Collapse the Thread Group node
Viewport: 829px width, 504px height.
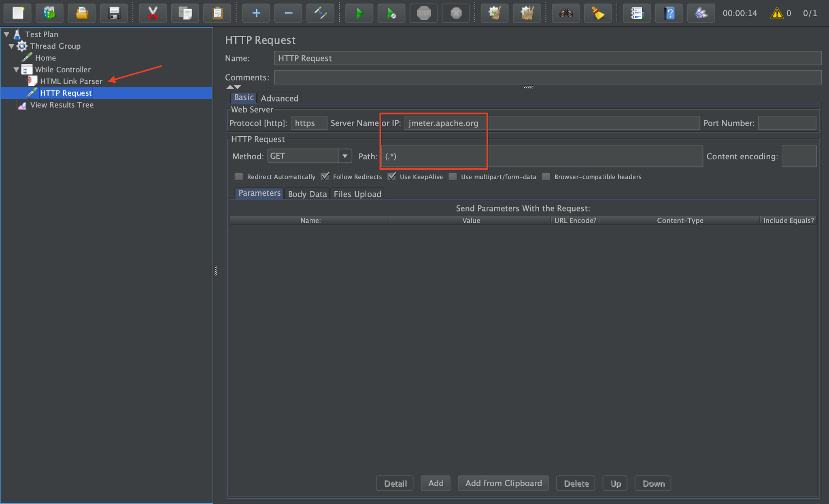[x=11, y=46]
